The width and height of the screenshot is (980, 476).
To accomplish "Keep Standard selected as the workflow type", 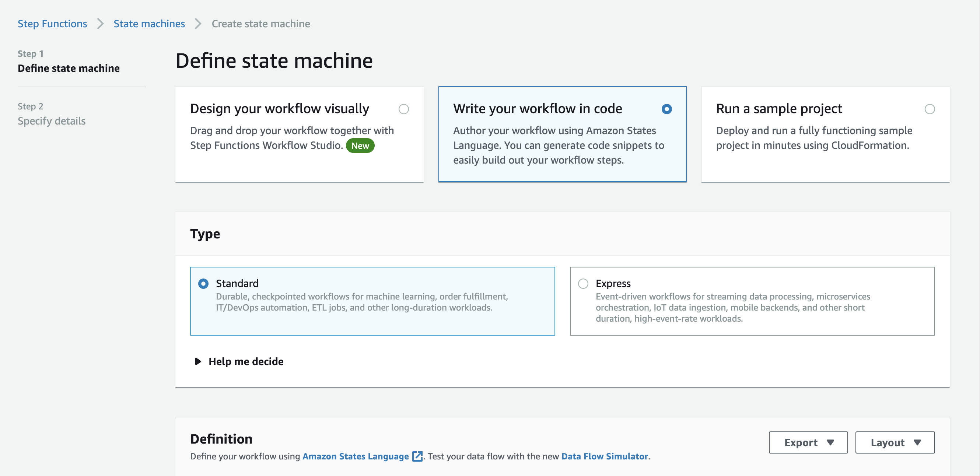I will point(204,283).
